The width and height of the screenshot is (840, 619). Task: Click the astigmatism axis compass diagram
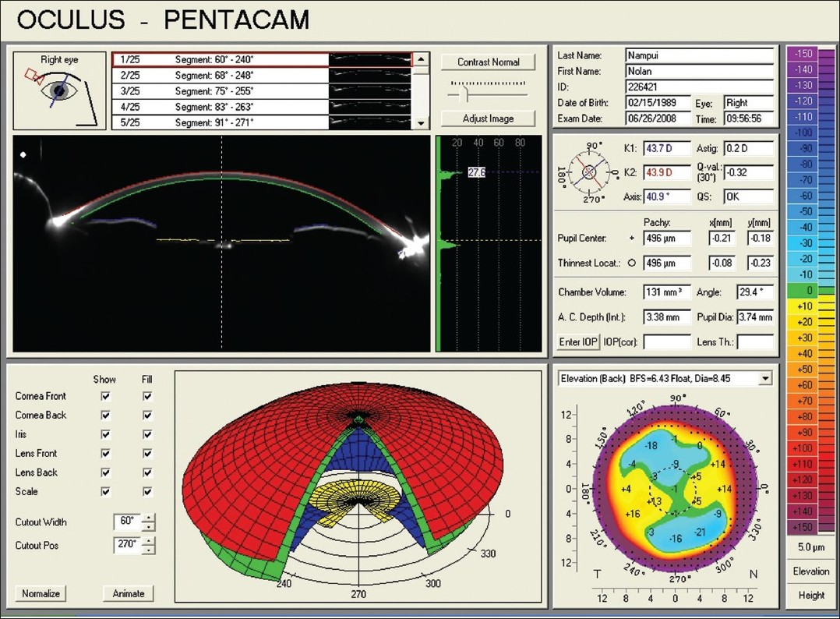click(x=589, y=172)
